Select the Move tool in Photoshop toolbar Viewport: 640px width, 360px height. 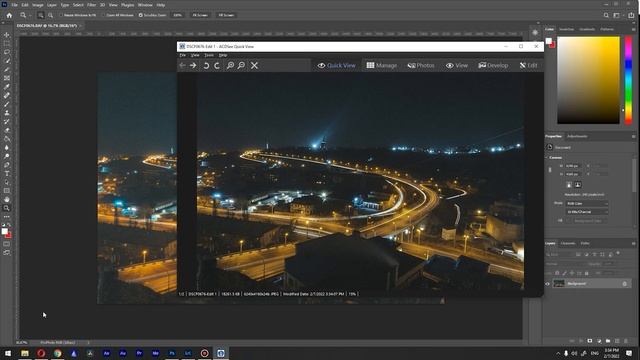click(7, 35)
